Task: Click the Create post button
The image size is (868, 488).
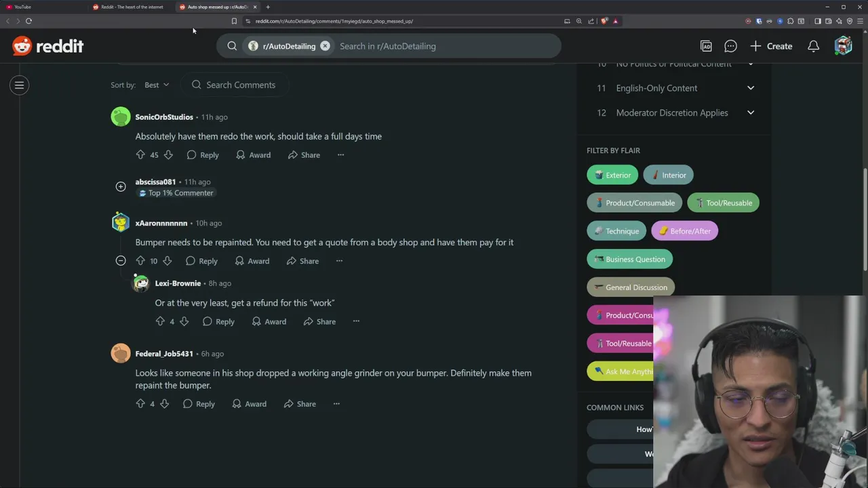Action: coord(771,46)
